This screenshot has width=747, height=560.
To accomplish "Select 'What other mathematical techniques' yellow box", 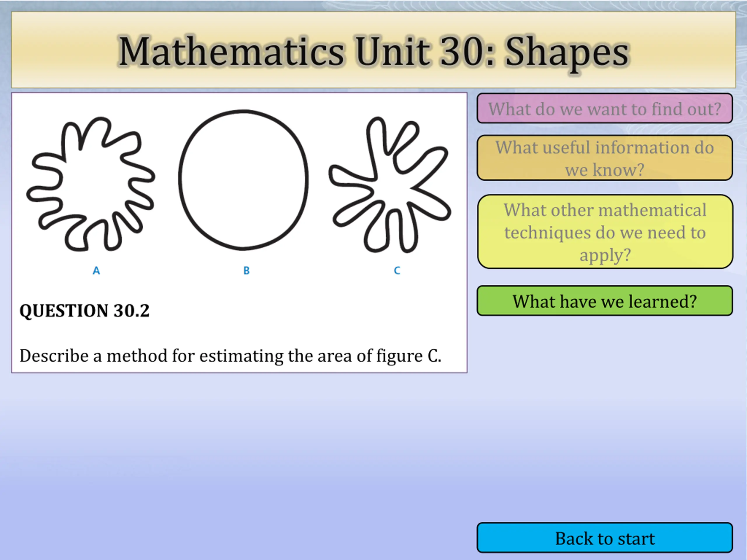I will 605,232.
